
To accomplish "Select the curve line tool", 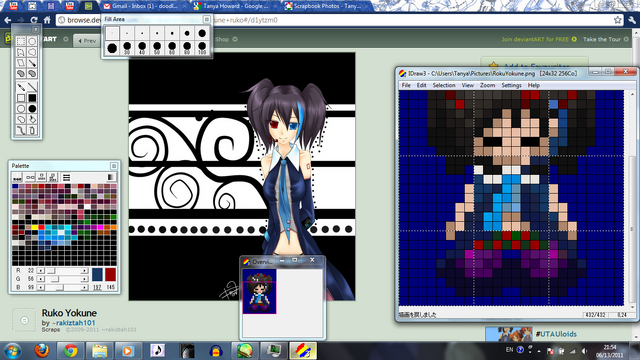I will click(x=21, y=131).
